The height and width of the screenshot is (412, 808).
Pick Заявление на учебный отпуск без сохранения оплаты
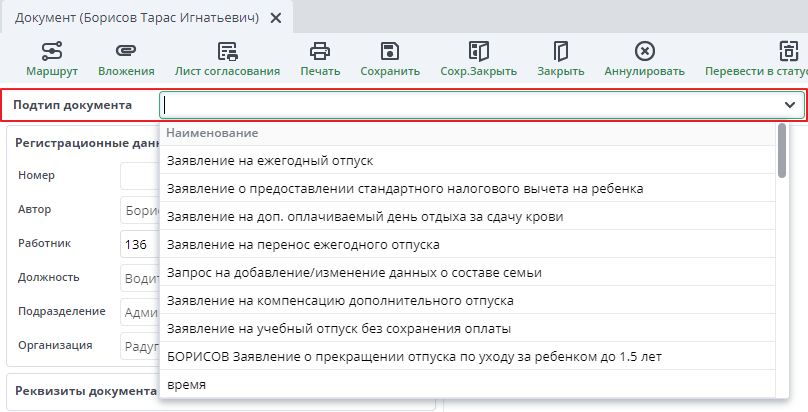[467, 328]
